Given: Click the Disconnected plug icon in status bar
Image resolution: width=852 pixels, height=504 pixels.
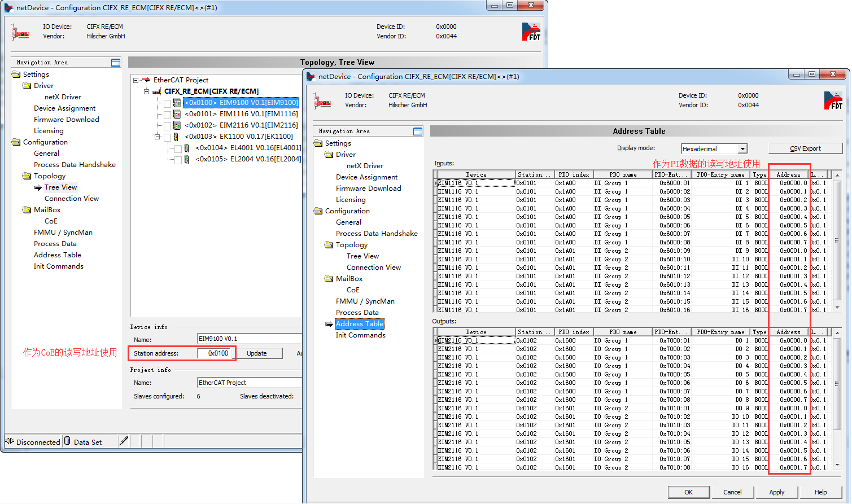Looking at the screenshot, I should (10, 441).
